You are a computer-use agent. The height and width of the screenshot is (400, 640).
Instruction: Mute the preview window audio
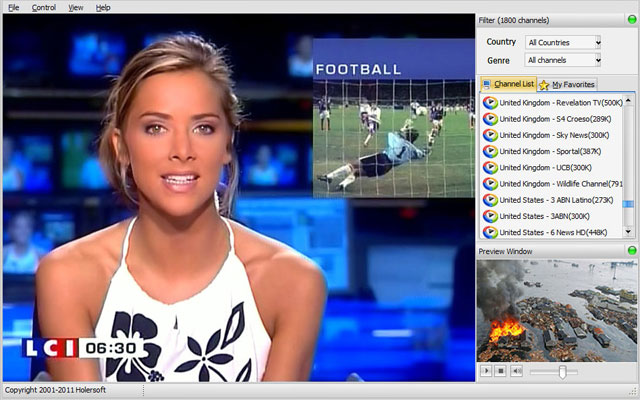coord(516,371)
